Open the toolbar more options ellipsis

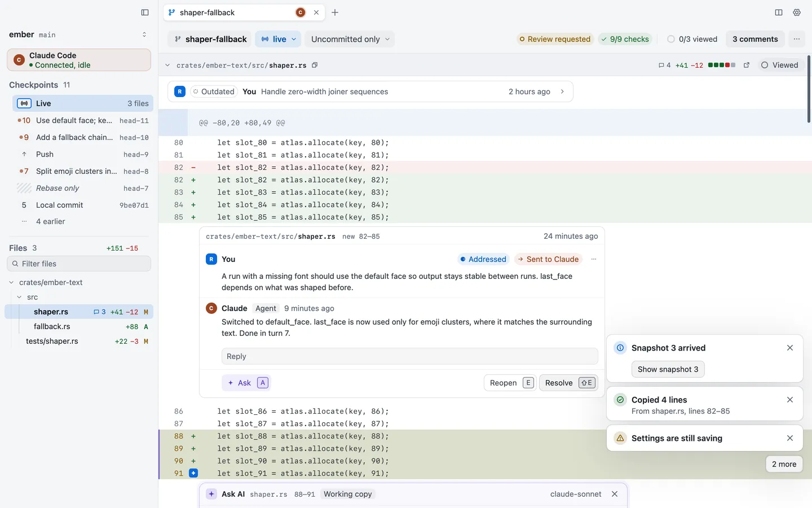(x=797, y=39)
